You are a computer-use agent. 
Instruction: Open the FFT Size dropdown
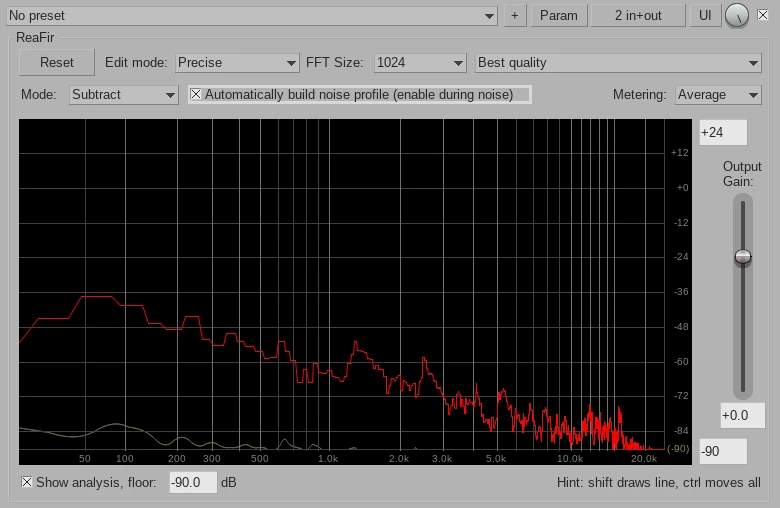[x=419, y=63]
